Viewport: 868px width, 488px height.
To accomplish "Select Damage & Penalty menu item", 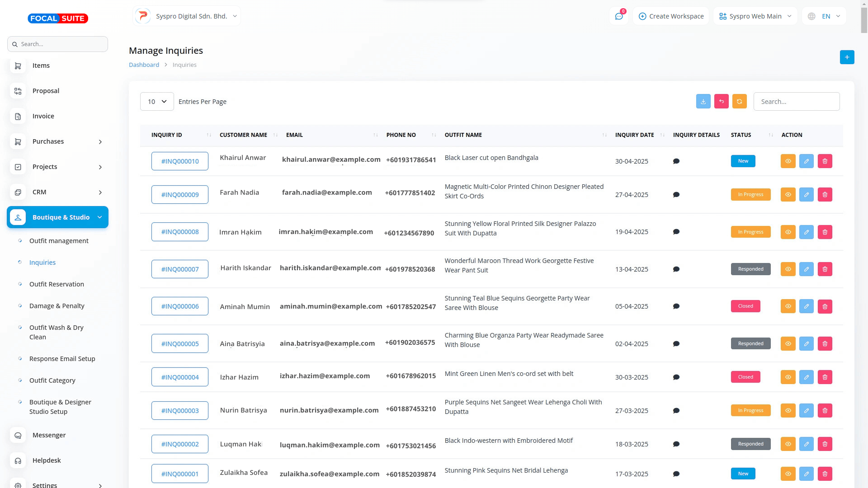I will pyautogui.click(x=57, y=306).
